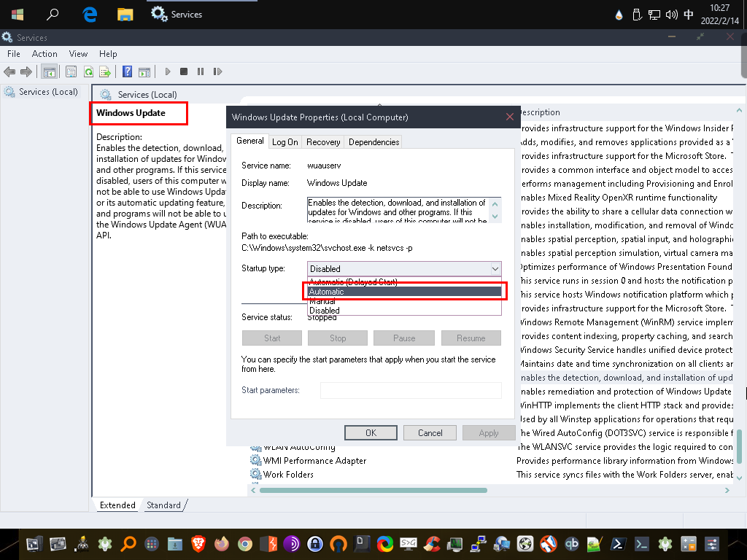
Task: Click the Back arrow in Services toolbar
Action: coord(9,72)
